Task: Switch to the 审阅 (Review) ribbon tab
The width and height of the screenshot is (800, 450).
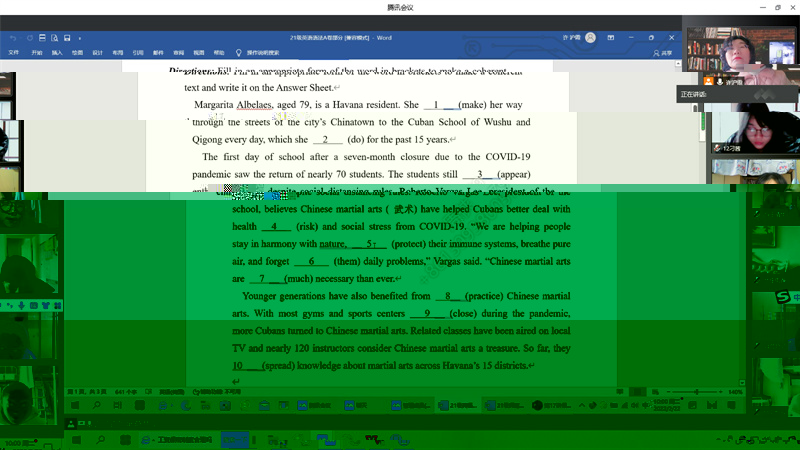Action: coord(178,52)
